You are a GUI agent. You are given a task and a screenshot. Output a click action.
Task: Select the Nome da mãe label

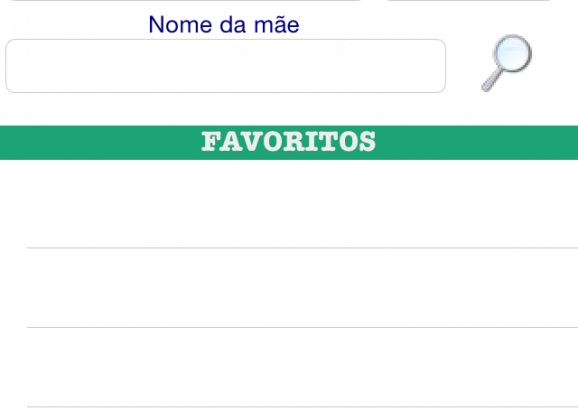tap(224, 25)
